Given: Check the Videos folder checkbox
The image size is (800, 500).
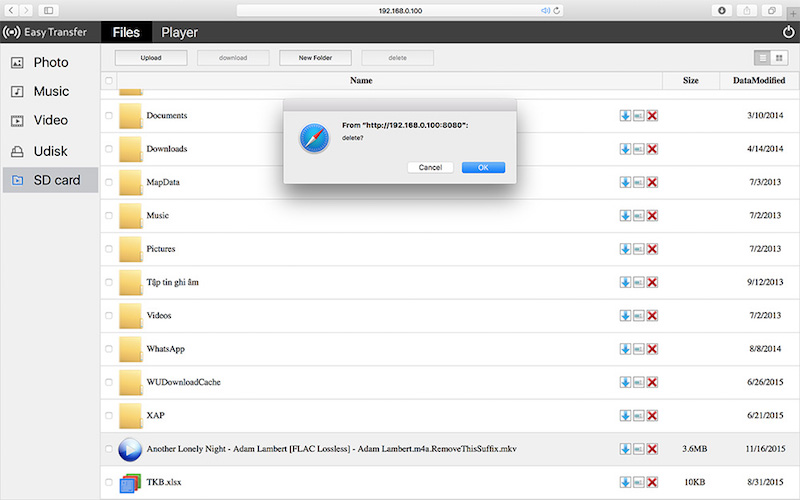Looking at the screenshot, I should click(x=109, y=316).
